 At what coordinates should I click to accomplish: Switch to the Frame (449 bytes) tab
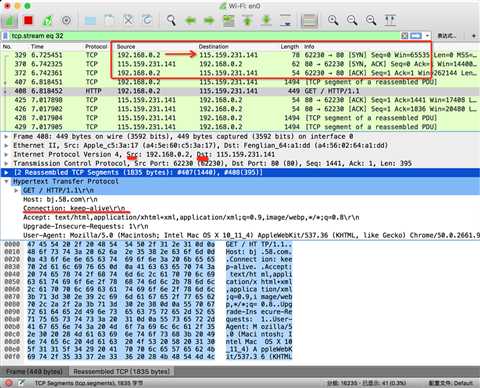(x=34, y=371)
